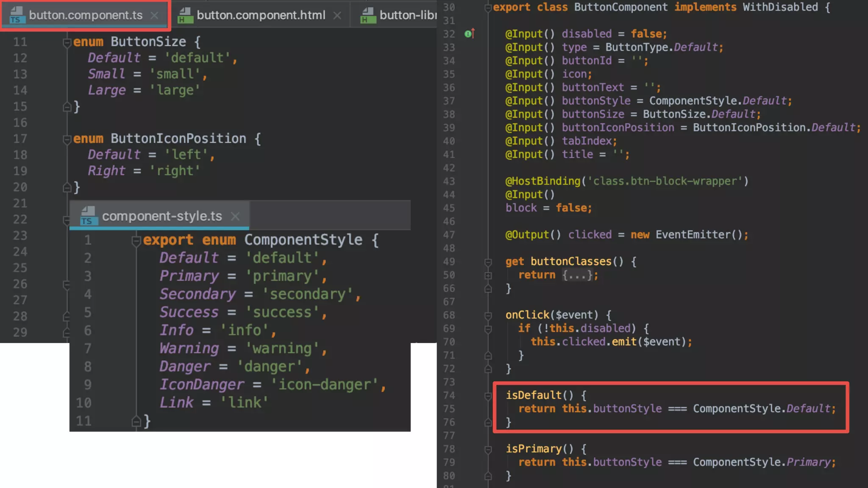Open the button-libr tab
The image size is (868, 488).
(408, 15)
